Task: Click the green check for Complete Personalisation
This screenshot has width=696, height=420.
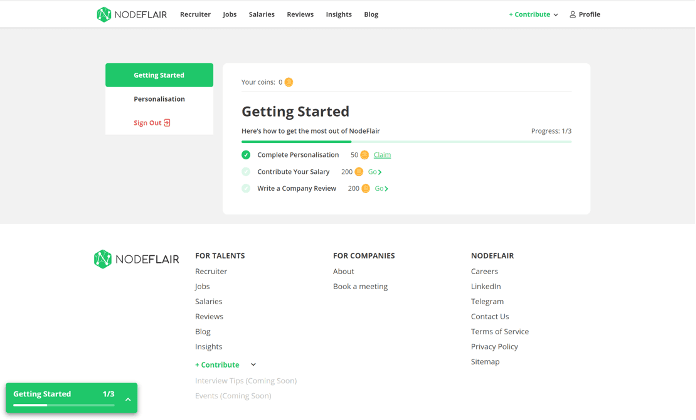Action: coord(246,155)
